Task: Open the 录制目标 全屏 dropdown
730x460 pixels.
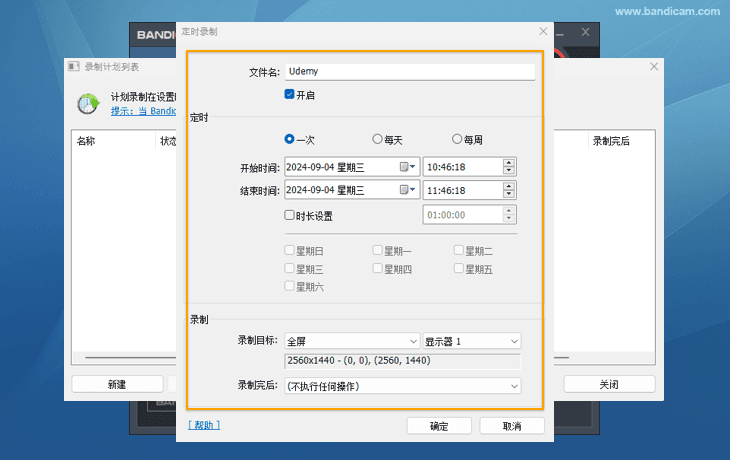Action: click(x=352, y=341)
